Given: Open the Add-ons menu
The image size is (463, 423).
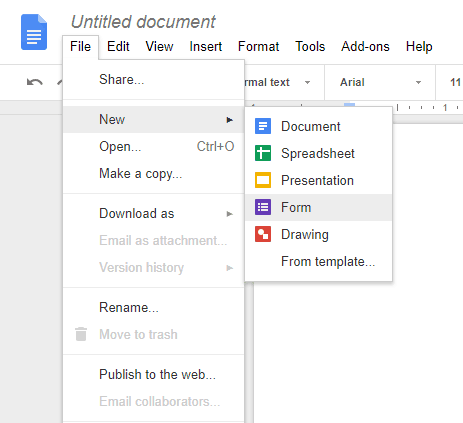Looking at the screenshot, I should click(x=365, y=46).
